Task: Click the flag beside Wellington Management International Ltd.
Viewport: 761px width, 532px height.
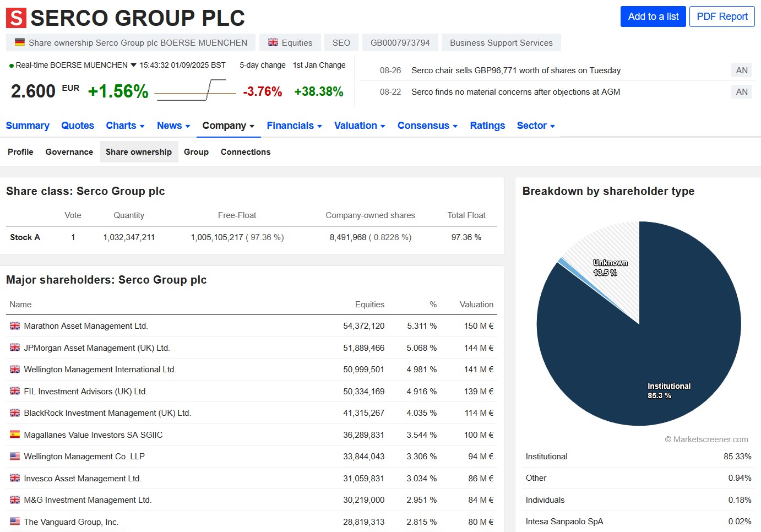Action: pyautogui.click(x=15, y=370)
